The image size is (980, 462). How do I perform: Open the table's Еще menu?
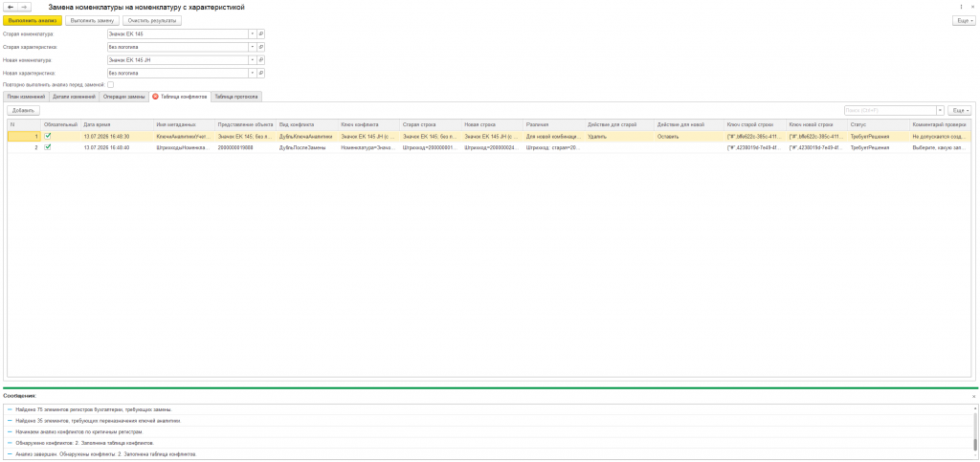(x=959, y=111)
